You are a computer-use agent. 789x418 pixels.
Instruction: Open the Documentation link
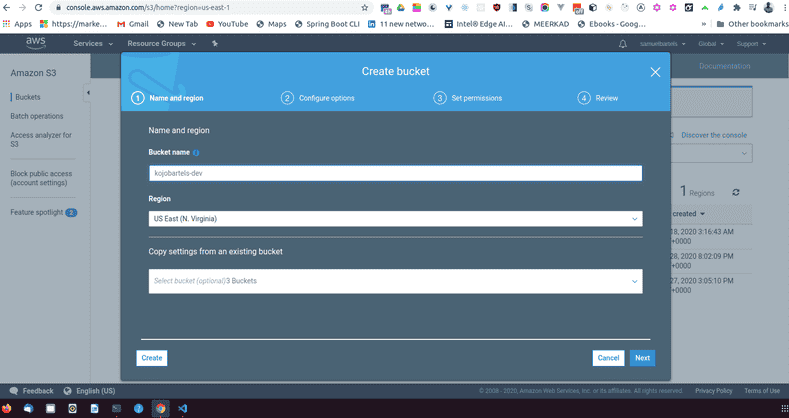pyautogui.click(x=725, y=66)
